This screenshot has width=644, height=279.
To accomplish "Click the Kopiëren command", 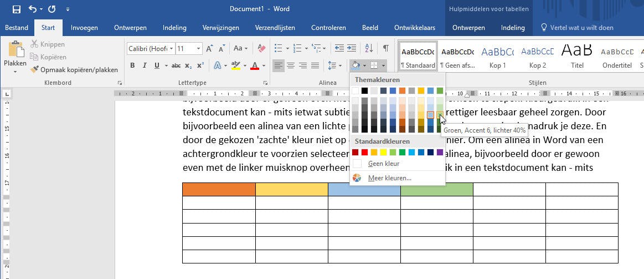I will click(x=49, y=57).
